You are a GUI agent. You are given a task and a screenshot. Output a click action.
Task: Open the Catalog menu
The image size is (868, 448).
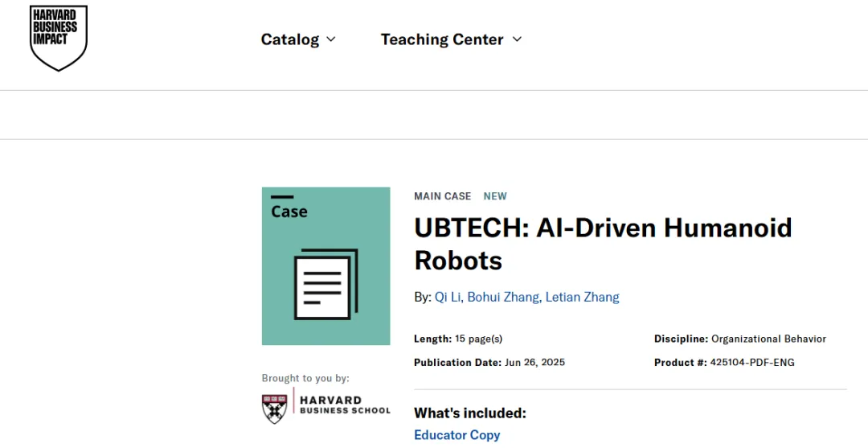290,39
